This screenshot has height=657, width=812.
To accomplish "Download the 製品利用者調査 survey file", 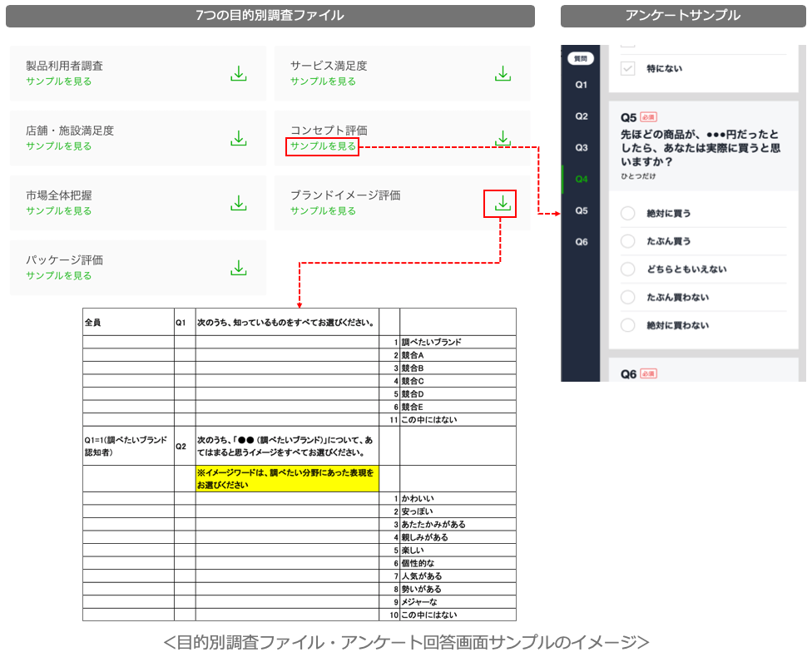I will pyautogui.click(x=239, y=73).
